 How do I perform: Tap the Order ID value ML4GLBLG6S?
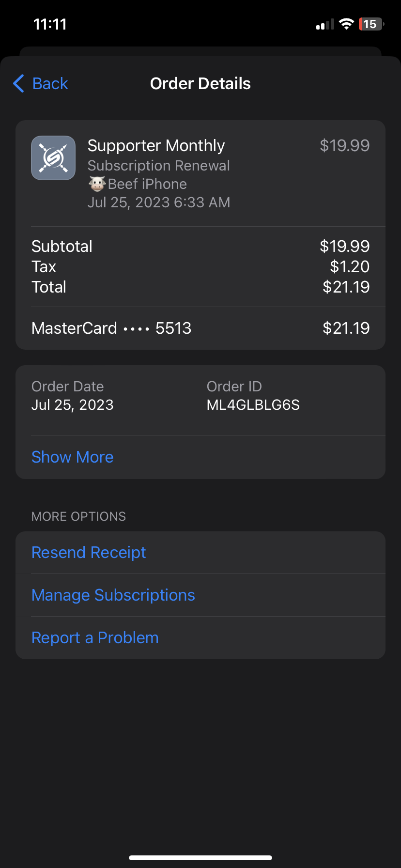click(x=253, y=405)
